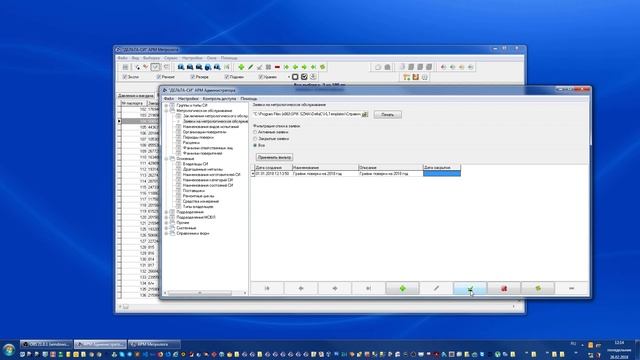Select Расценки in the tree

pyautogui.click(x=191, y=142)
